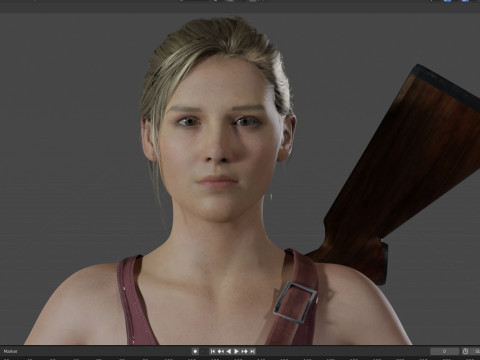The image size is (480, 360).
Task: Open the Marker menu in the timeline
Action: [10, 351]
